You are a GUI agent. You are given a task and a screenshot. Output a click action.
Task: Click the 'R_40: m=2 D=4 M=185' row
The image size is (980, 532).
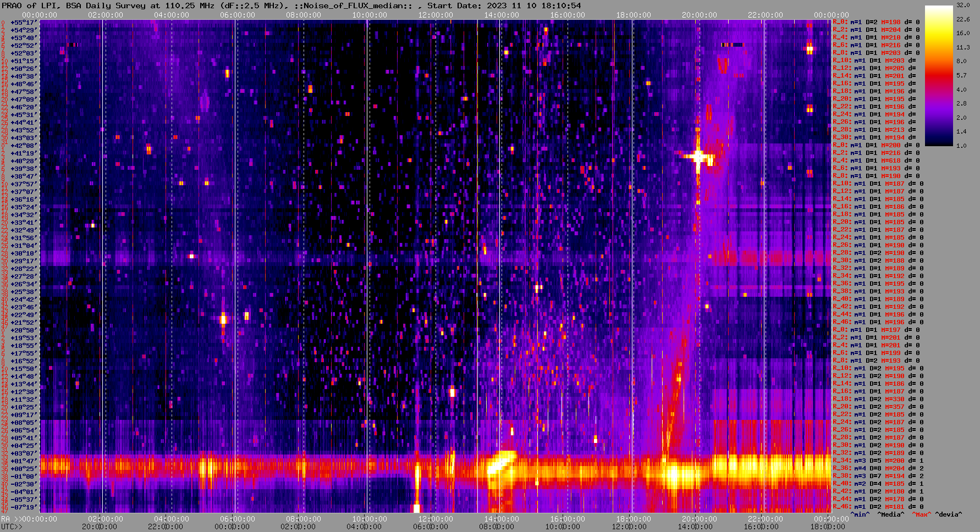tap(878, 484)
